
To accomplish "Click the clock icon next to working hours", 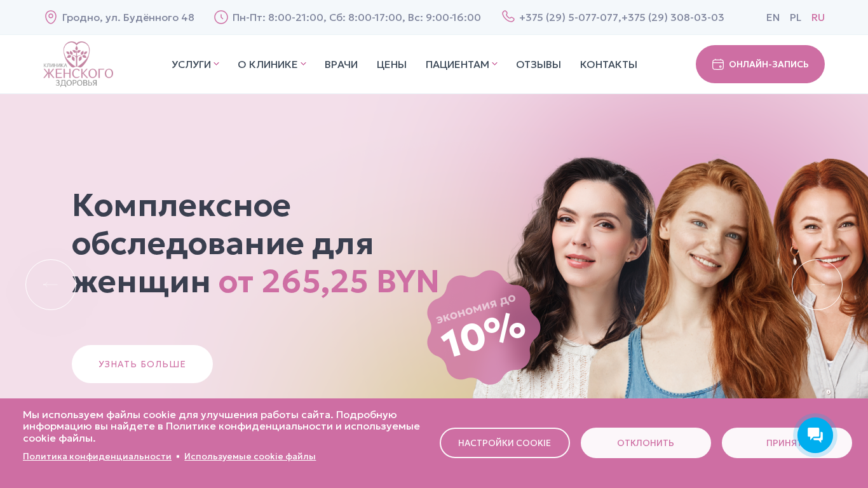I will click(x=221, y=17).
